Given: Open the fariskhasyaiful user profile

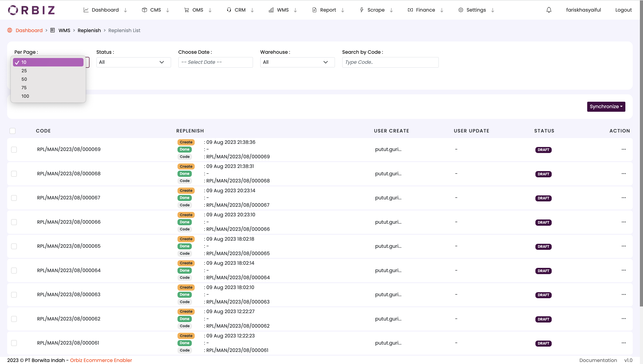Looking at the screenshot, I should point(583,10).
